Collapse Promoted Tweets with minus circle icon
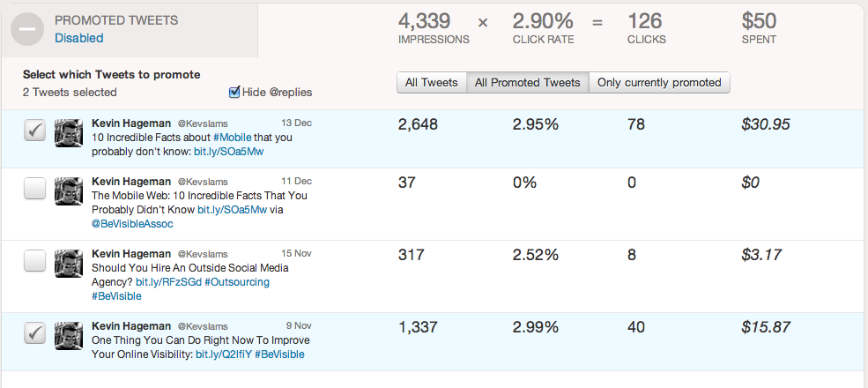 click(x=26, y=30)
